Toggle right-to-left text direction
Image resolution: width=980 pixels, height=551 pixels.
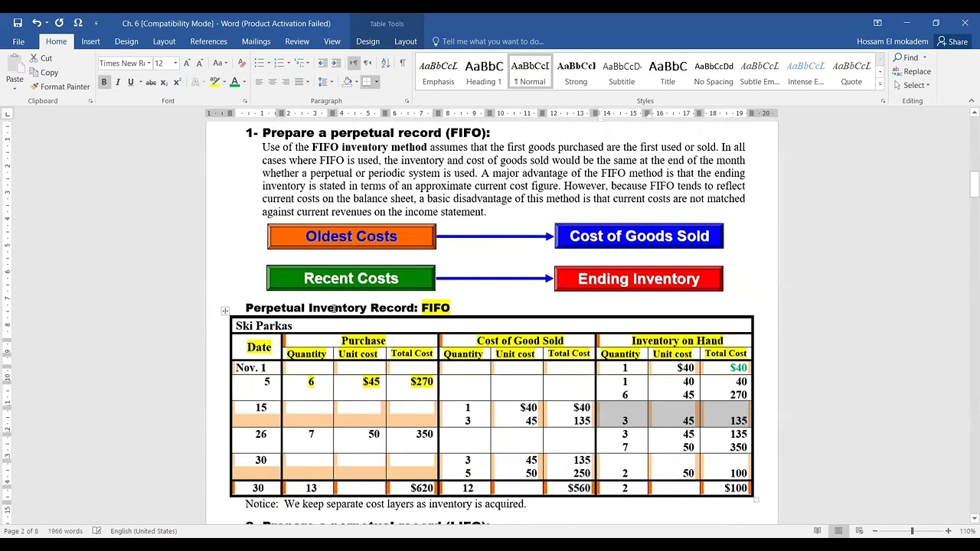tap(367, 63)
